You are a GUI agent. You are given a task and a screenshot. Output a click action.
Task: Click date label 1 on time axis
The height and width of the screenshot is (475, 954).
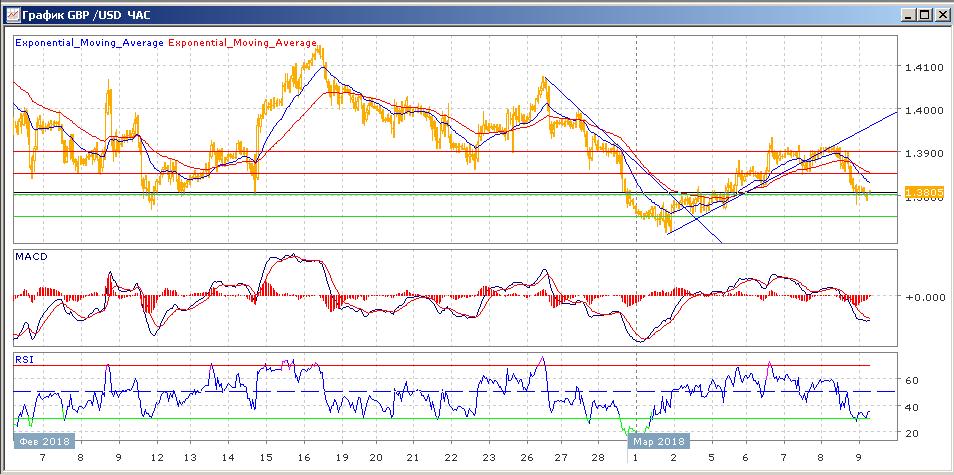tap(635, 457)
